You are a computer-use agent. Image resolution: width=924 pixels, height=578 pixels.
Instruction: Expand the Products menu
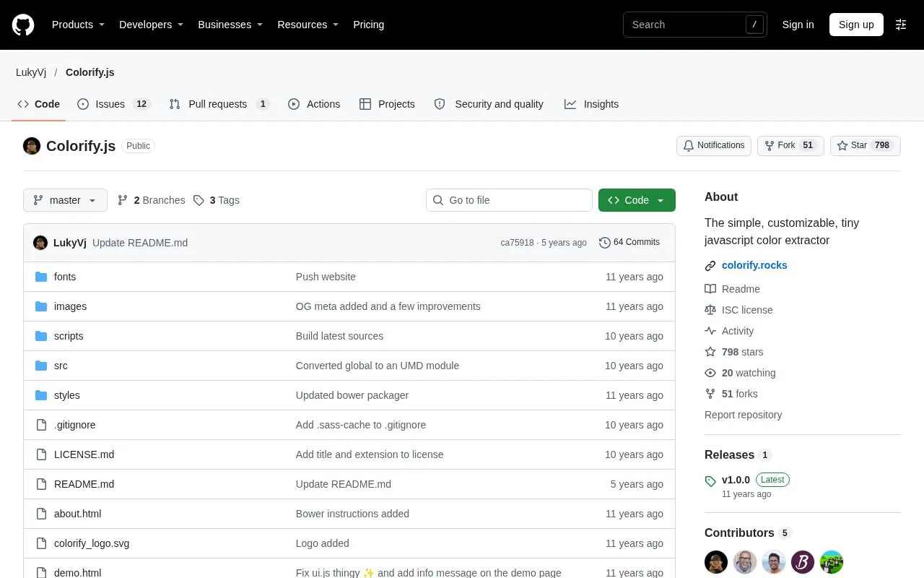(78, 25)
